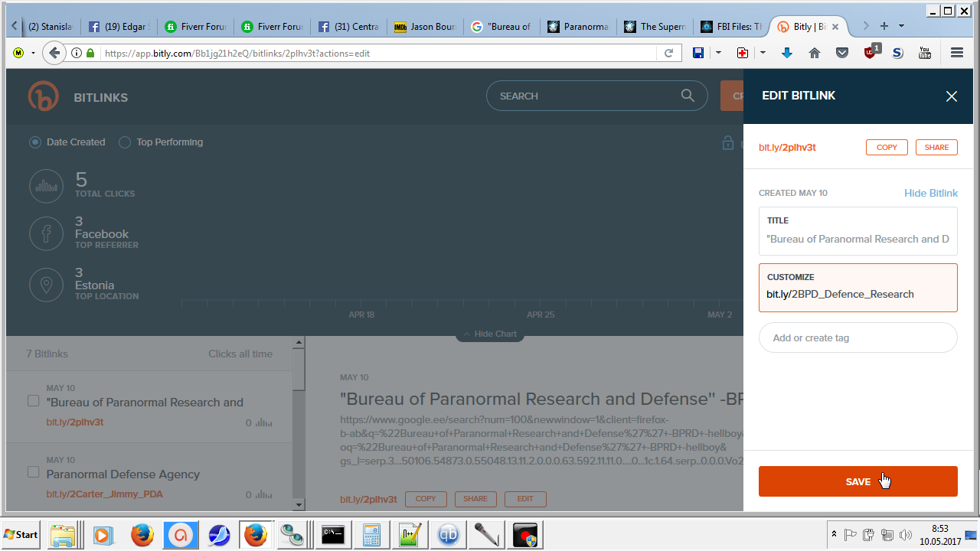This screenshot has width=980, height=551.
Task: Show hidden system tray icons
Action: coord(833,534)
